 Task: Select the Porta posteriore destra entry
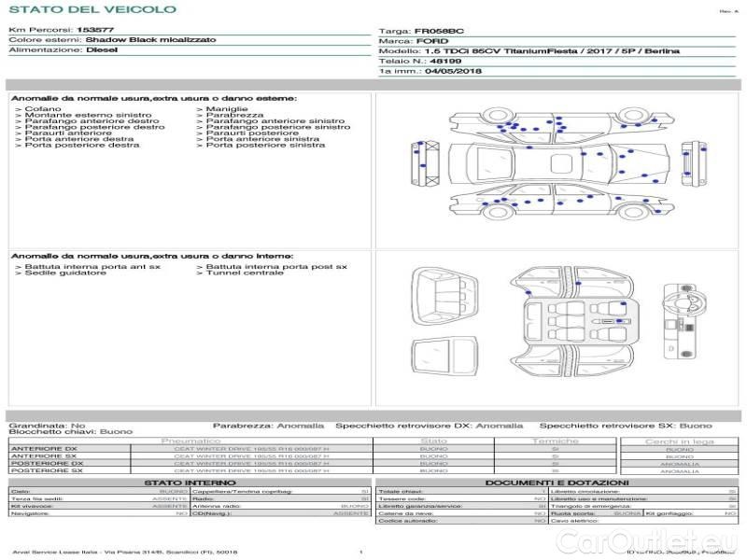(81, 145)
